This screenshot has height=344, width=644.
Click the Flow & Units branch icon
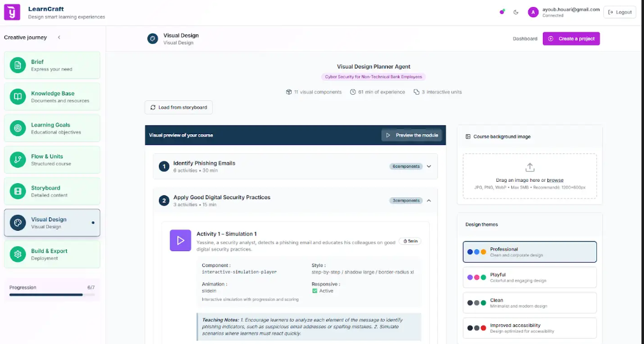[x=18, y=160]
